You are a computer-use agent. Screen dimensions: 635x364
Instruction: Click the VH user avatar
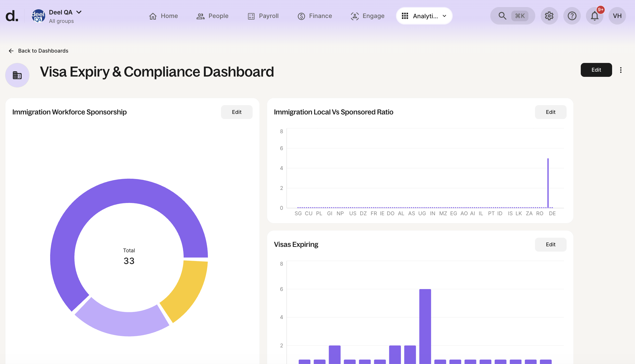pyautogui.click(x=617, y=16)
